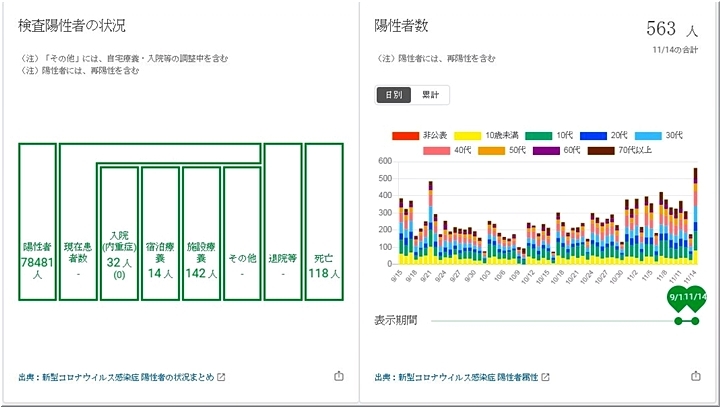Toggle the 30代 legend entry
Screen dimensions: 720x407
click(x=661, y=135)
